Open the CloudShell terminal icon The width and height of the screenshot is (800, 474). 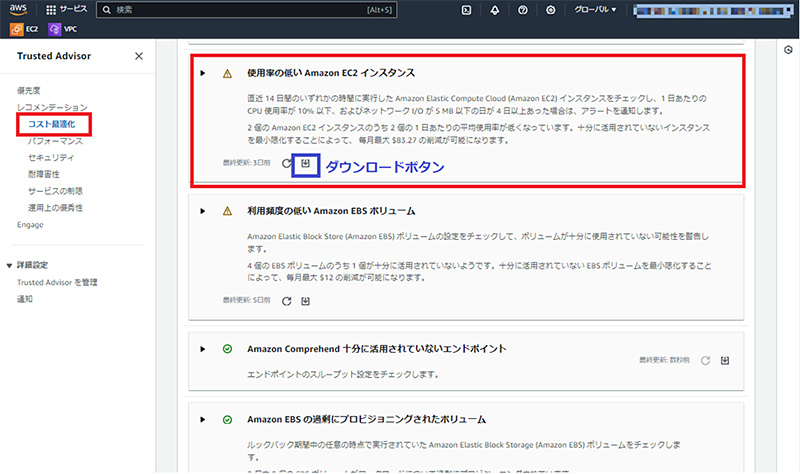pyautogui.click(x=466, y=10)
